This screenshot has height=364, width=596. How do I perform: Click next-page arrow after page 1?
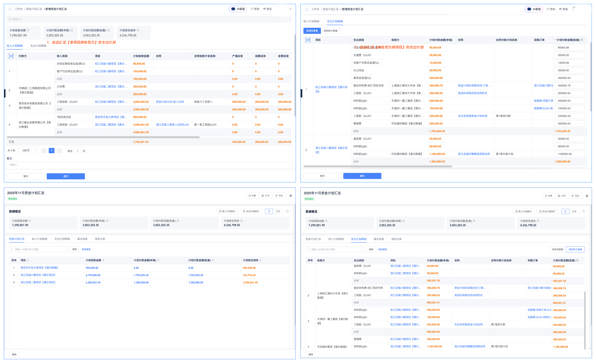tap(59, 150)
